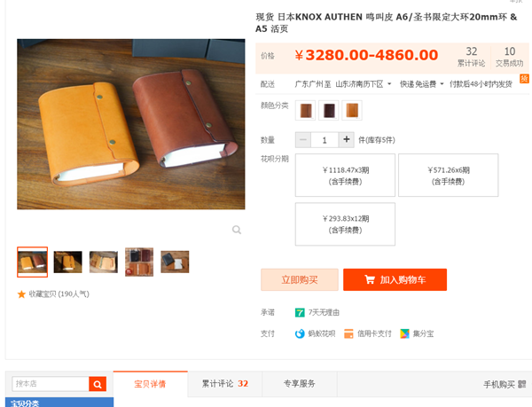
Task: Open the express shipping fee dropdown
Action: (422, 83)
